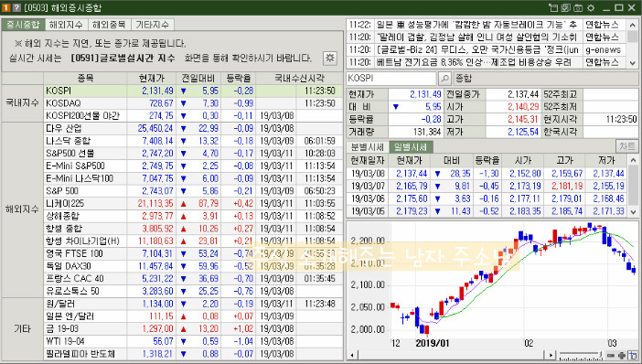The image size is (642, 364).
Task: Click news list scroll down arrow
Action: [633, 63]
